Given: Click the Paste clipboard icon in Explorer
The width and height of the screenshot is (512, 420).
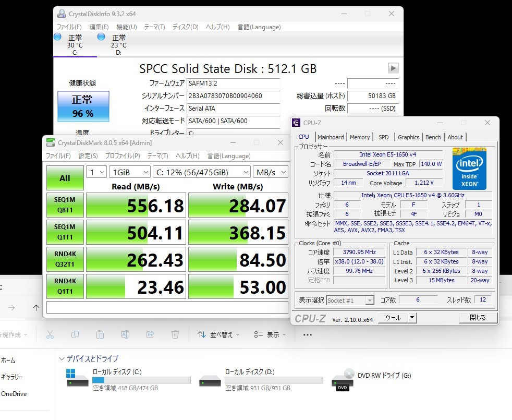Looking at the screenshot, I should (x=100, y=334).
